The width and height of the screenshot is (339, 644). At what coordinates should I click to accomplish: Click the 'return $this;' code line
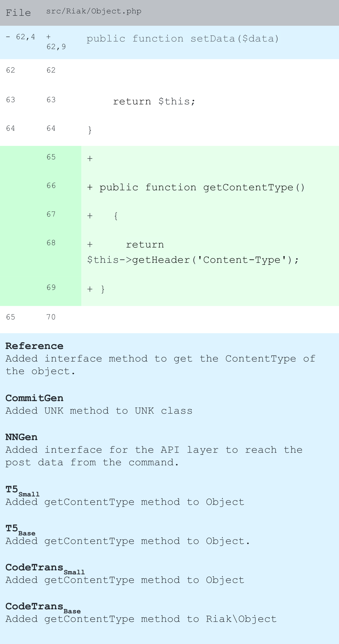154,102
